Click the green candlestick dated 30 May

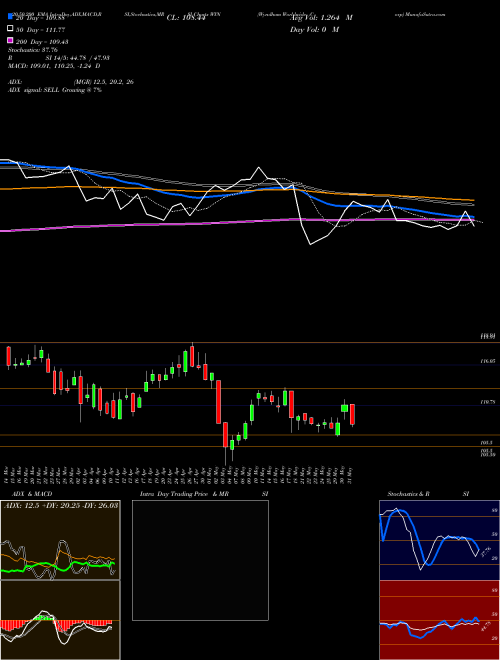coord(344,408)
